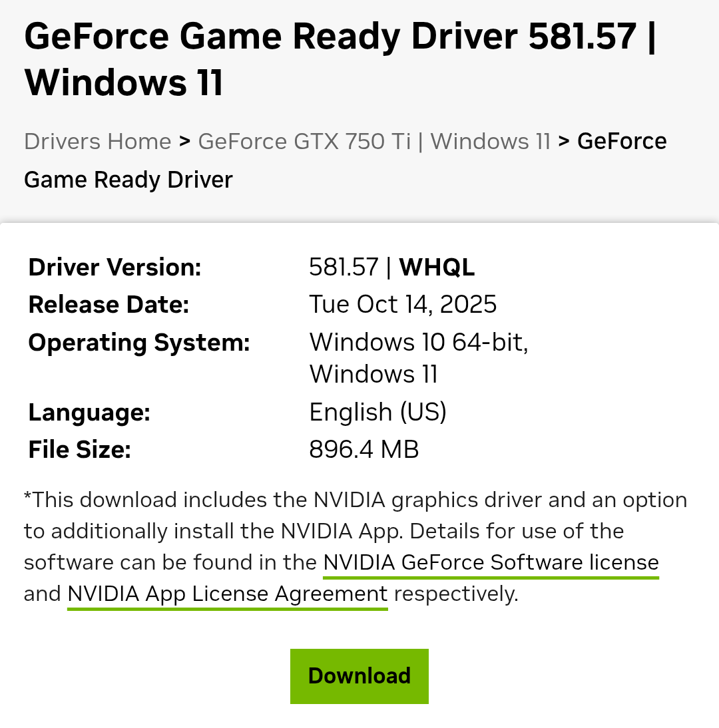Open the NVIDIA GeForce Software license link

coord(491,563)
